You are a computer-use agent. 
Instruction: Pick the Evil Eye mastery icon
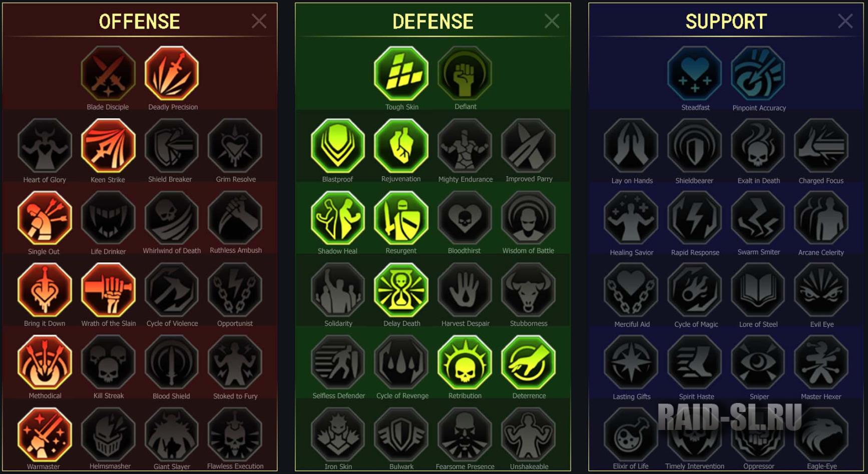[x=821, y=290]
